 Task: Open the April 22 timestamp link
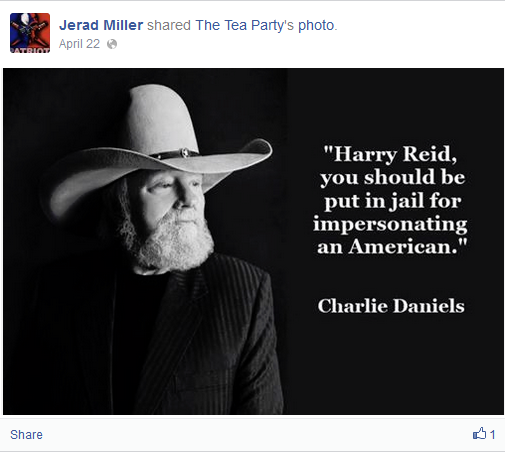[79, 44]
